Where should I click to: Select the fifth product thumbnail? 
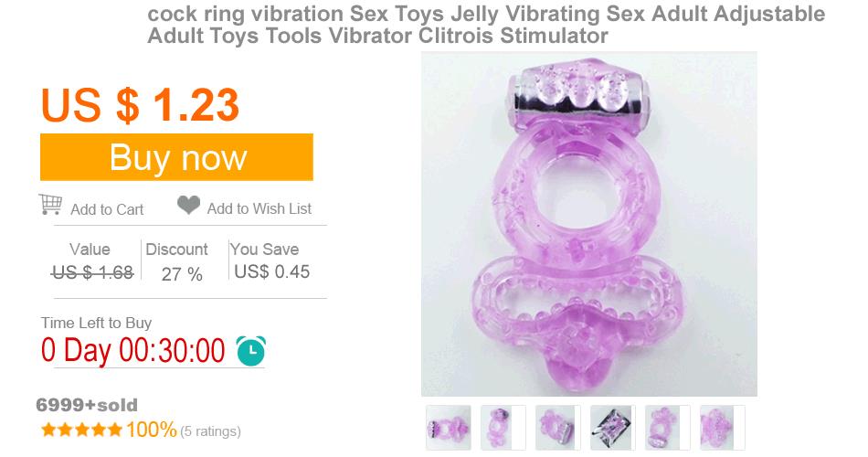pos(668,428)
